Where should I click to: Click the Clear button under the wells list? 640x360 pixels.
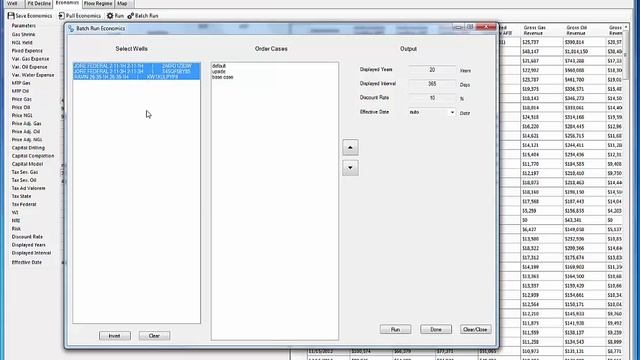click(x=154, y=336)
